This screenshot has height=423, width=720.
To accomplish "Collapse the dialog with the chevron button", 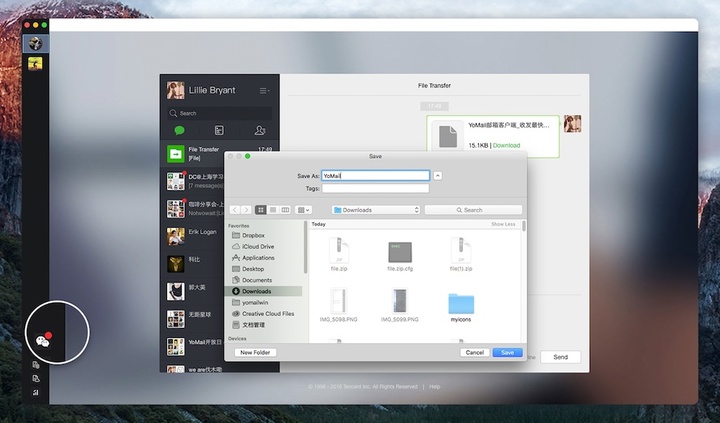I will (438, 176).
